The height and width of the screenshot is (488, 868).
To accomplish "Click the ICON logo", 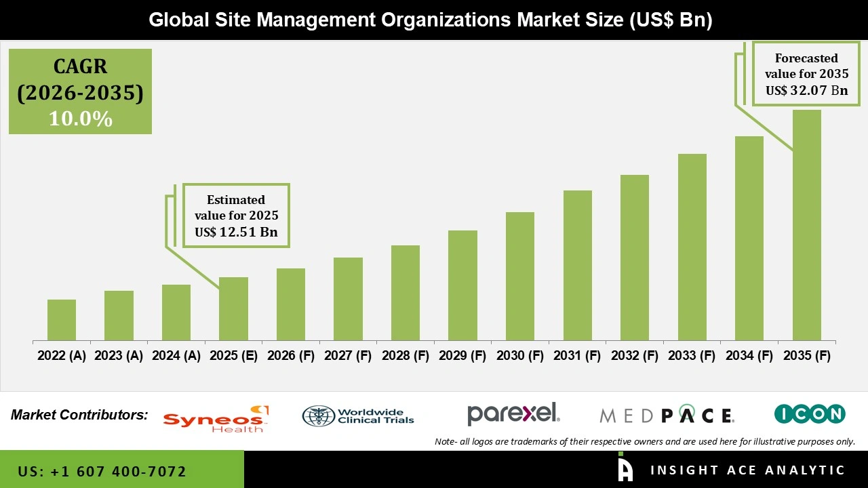I will tap(810, 413).
